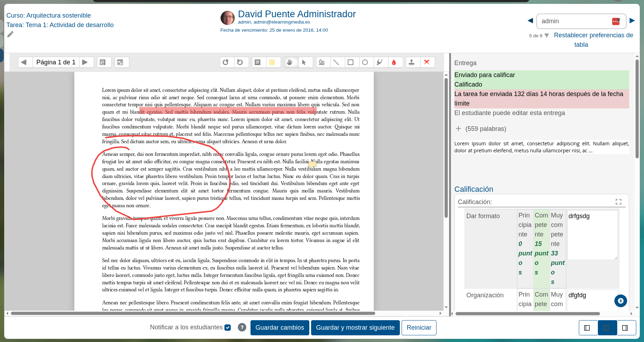Switch to right panel only layout
The image size is (644, 342).
click(626, 328)
